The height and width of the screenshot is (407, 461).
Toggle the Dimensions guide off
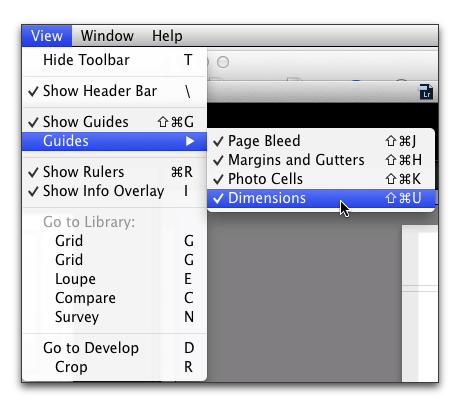click(321, 198)
